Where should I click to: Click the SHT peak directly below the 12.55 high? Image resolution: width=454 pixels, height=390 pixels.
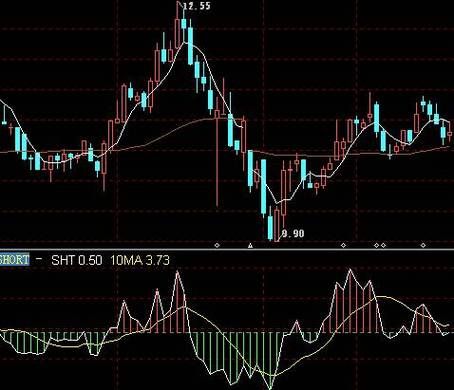(177, 273)
